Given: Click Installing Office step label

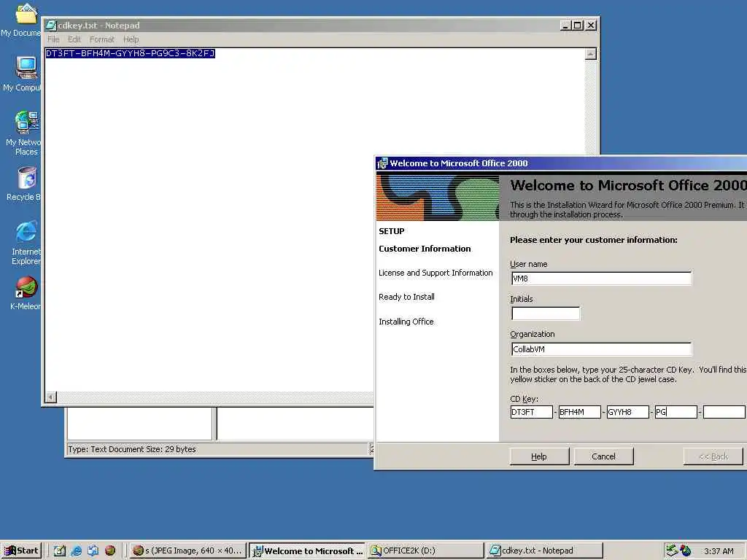Looking at the screenshot, I should coord(406,322).
